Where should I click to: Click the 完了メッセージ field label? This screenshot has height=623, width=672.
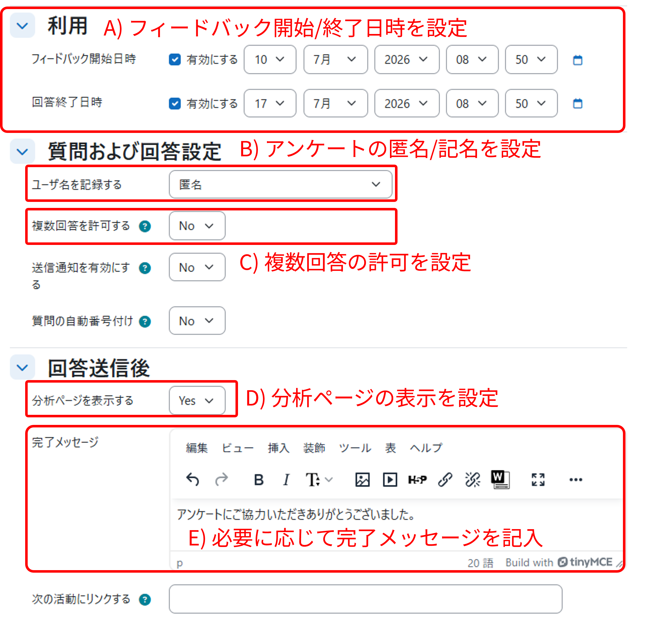pyautogui.click(x=65, y=442)
